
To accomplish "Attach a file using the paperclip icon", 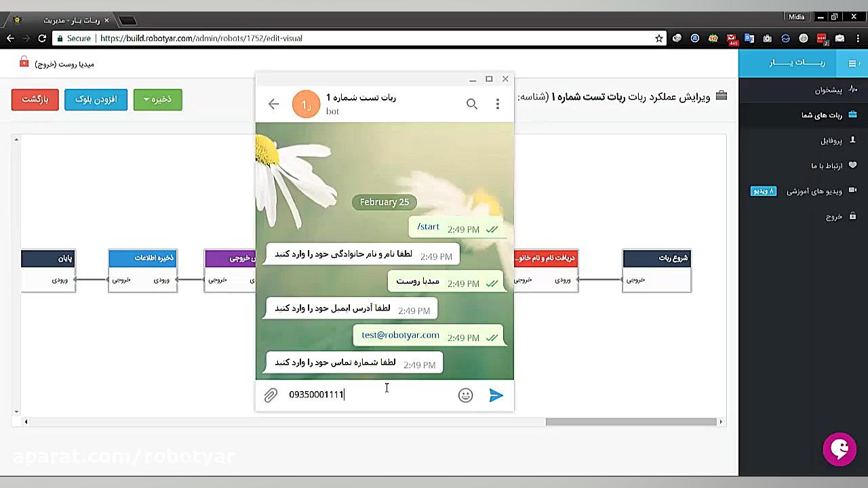I will coord(271,395).
